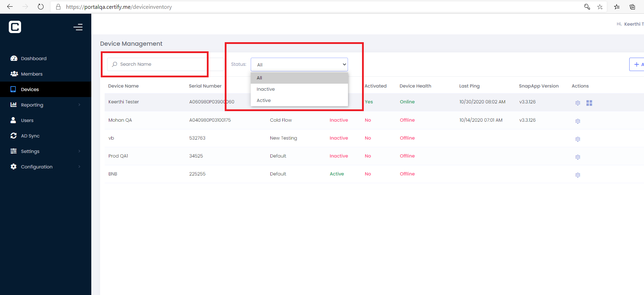Sort by Device Health column header

(x=415, y=86)
